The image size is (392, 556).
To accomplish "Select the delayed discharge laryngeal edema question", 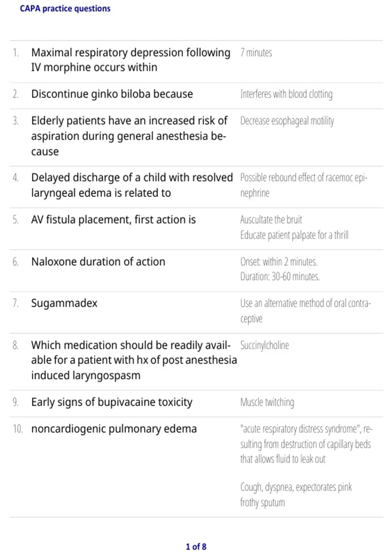I will pos(132,185).
